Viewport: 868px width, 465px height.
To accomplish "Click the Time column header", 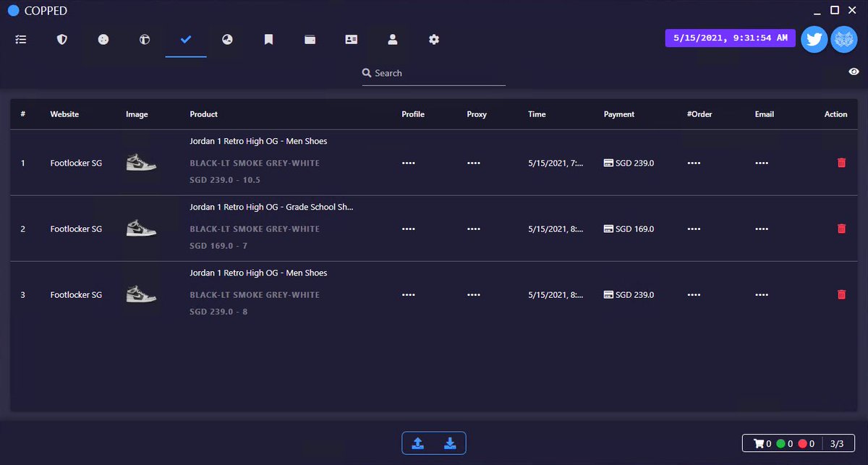I will pyautogui.click(x=537, y=114).
